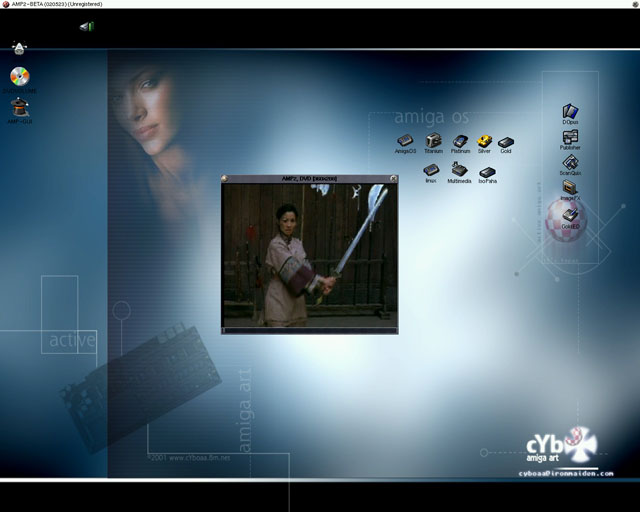Open the Titanium drive icon

(x=433, y=141)
